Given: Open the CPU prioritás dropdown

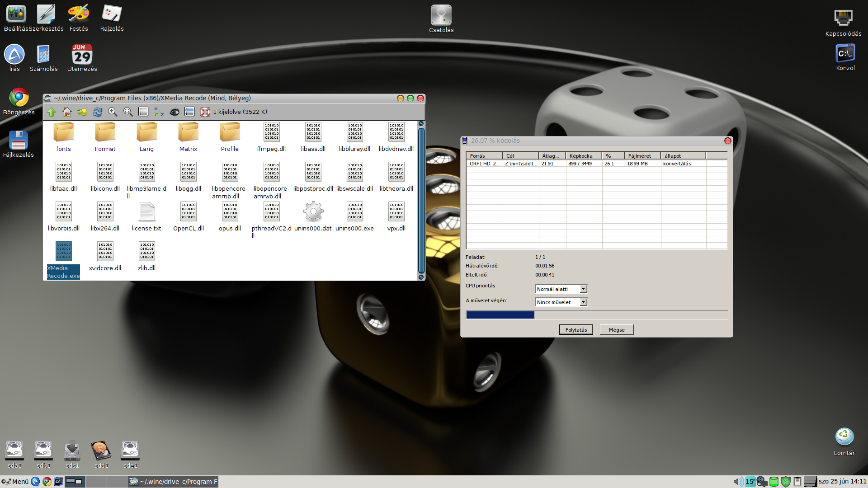Looking at the screenshot, I should click(561, 289).
